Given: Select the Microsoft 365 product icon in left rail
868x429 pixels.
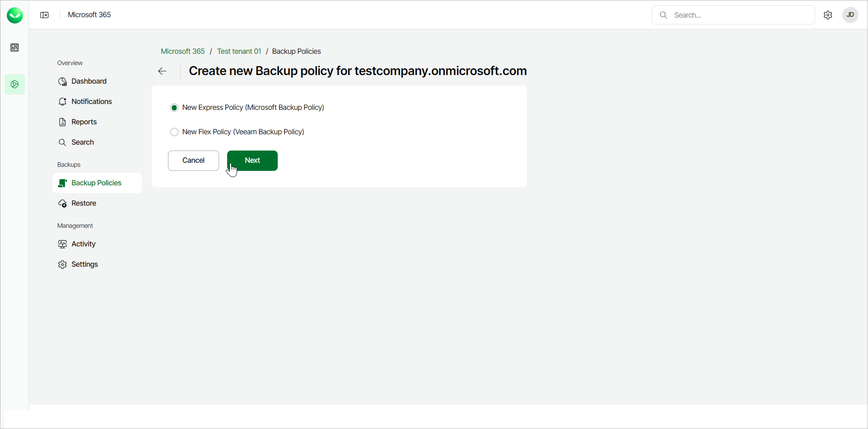Looking at the screenshot, I should click(x=14, y=85).
